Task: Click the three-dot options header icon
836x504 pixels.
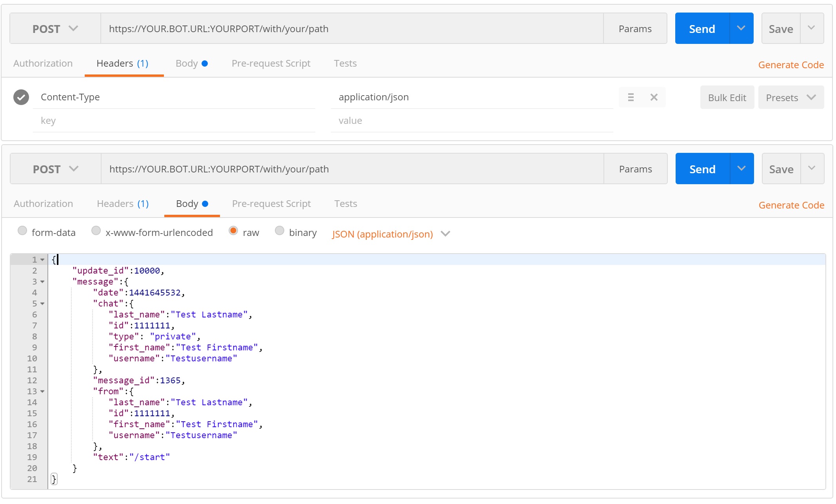Action: click(x=631, y=97)
